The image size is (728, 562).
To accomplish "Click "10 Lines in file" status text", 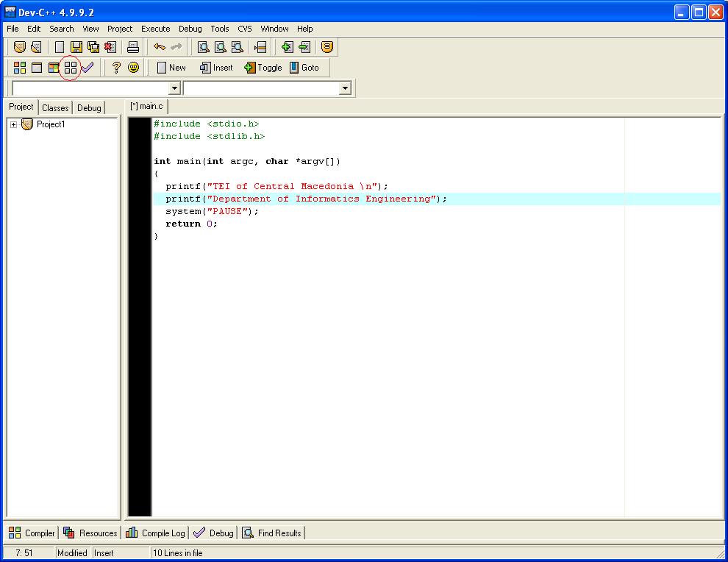I will point(178,553).
